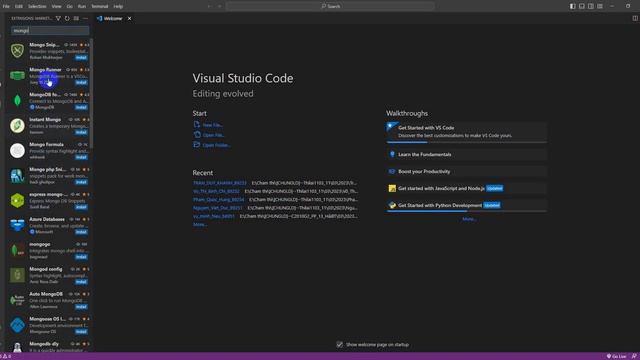Open Boost your Productivity walkthrough
Image resolution: width=640 pixels, height=360 pixels.
[x=467, y=171]
